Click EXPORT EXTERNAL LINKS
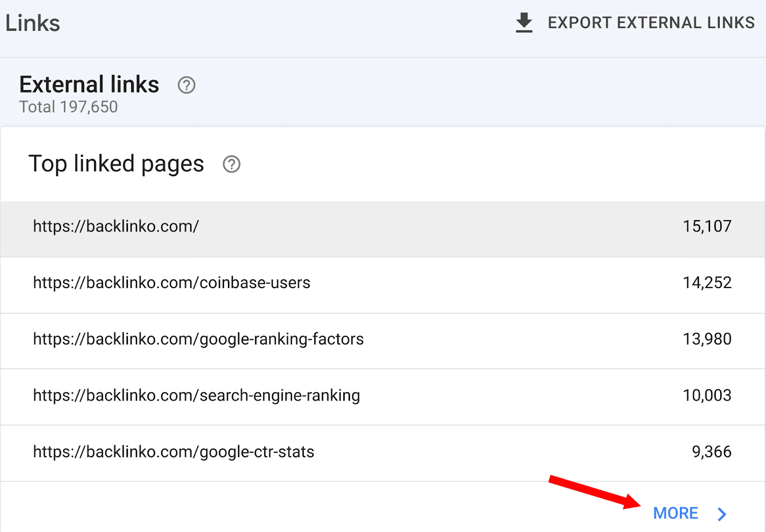Screen dimensions: 766x532 (x=651, y=22)
